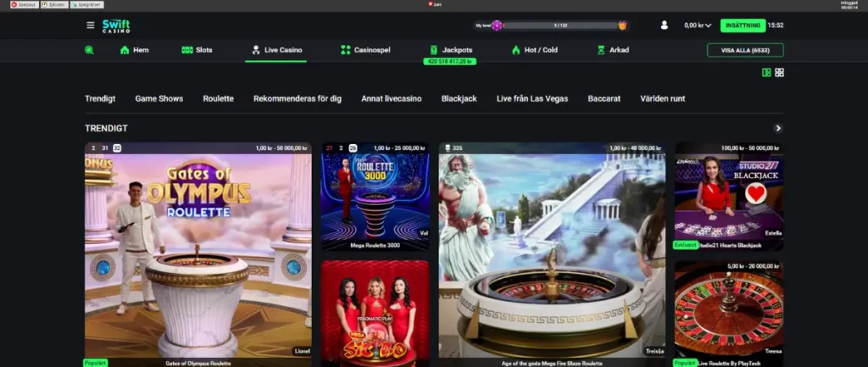Select the Live Casino nav tab
Screen dimensions: 868x367
point(276,50)
